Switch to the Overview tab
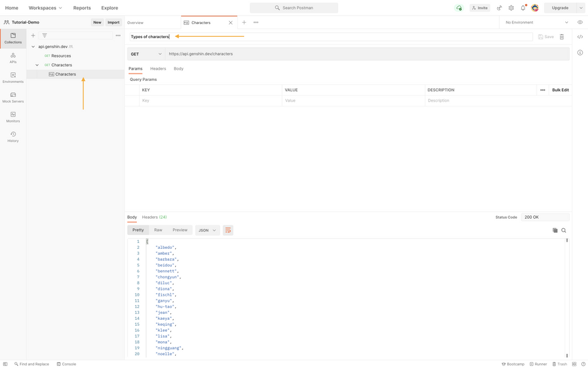This screenshot has width=588, height=368. pyautogui.click(x=136, y=23)
